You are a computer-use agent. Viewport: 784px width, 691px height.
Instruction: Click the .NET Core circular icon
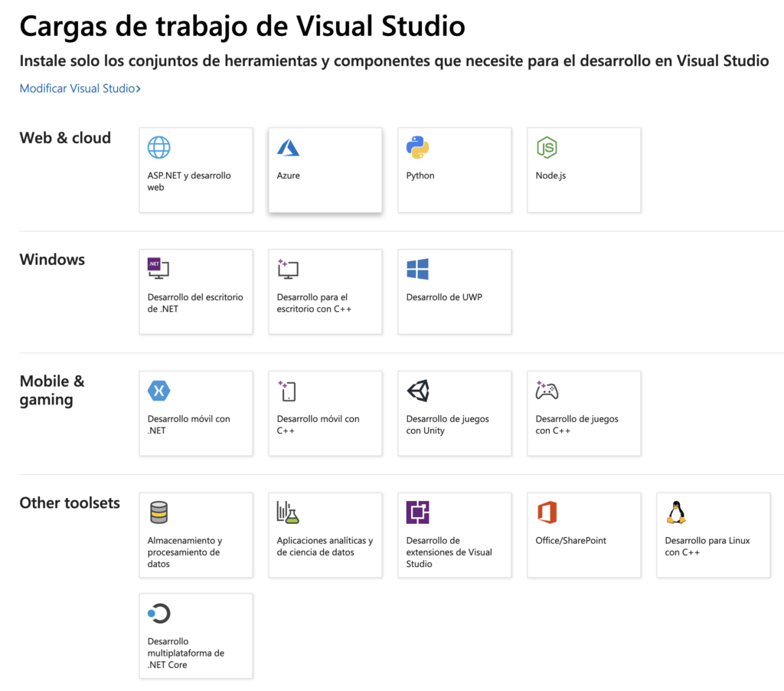[159, 614]
